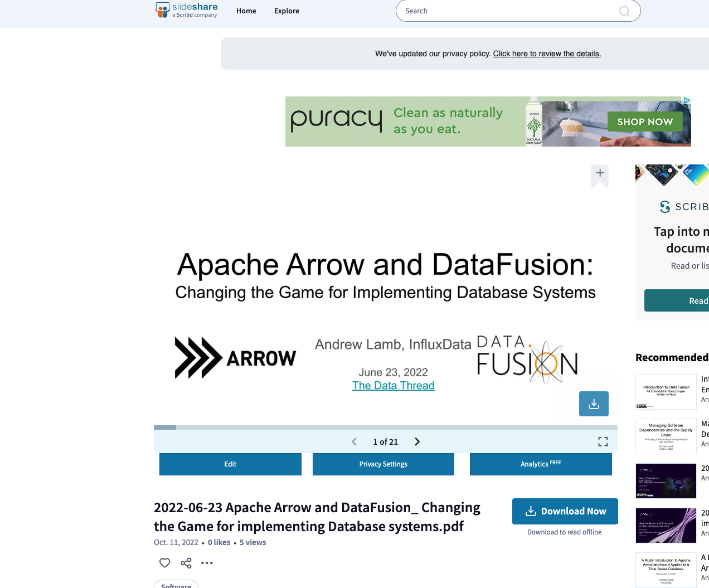Go to previous slide arrow
The width and height of the screenshot is (709, 588).
(354, 441)
